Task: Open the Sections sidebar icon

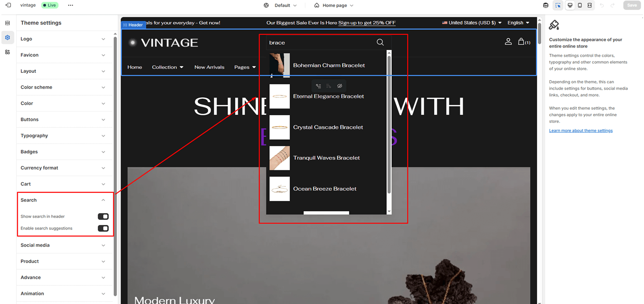Action: 8,23
